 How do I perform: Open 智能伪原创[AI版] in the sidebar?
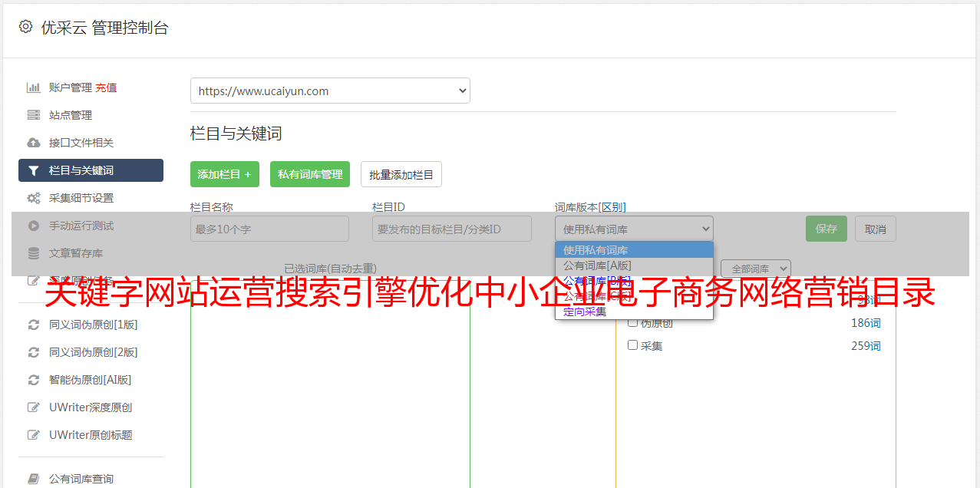click(x=91, y=380)
